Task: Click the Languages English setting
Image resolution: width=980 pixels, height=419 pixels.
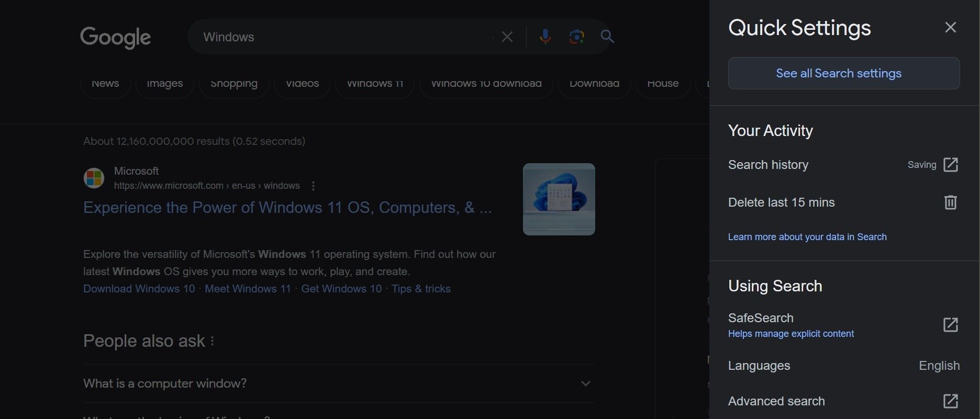Action: [x=843, y=366]
